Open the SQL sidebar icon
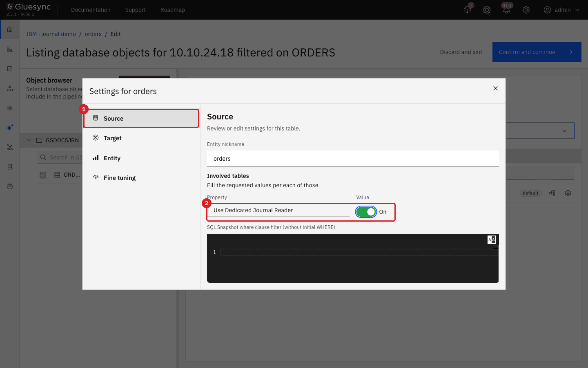Viewport: 588px width, 368px height. point(10,108)
